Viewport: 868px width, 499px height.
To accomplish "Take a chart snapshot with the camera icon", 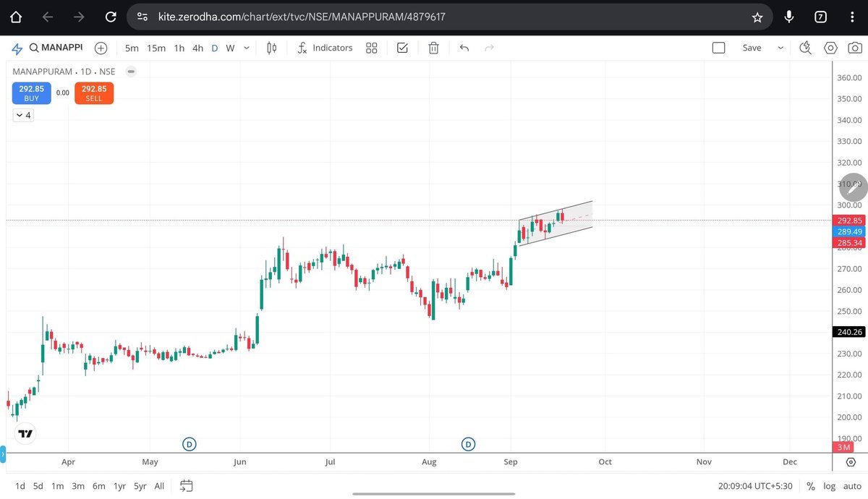I will click(855, 48).
